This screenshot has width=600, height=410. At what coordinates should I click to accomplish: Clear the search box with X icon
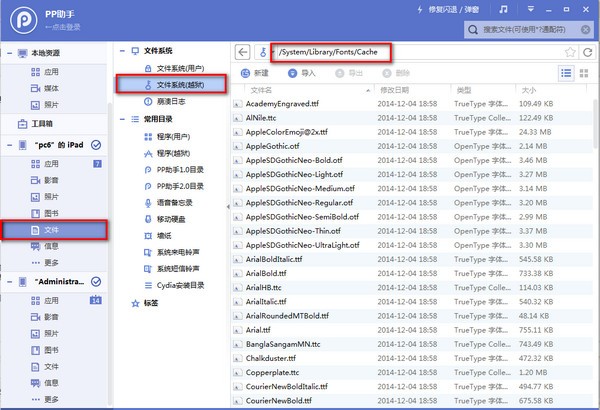click(585, 29)
